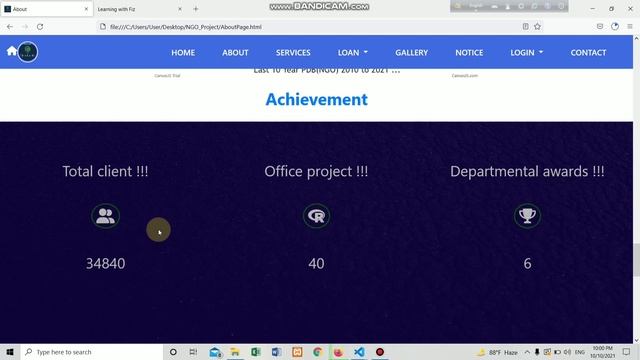Open the Pocket save icon
This screenshot has width=640, height=360.
[x=600, y=27]
